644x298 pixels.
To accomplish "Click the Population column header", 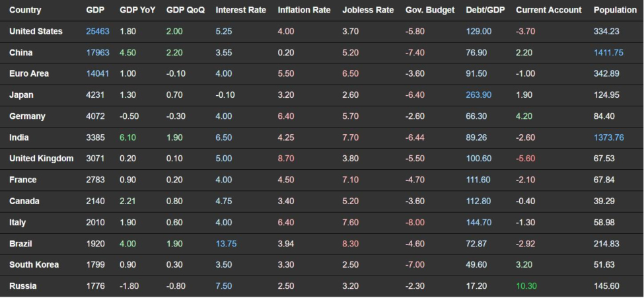I will pos(614,11).
